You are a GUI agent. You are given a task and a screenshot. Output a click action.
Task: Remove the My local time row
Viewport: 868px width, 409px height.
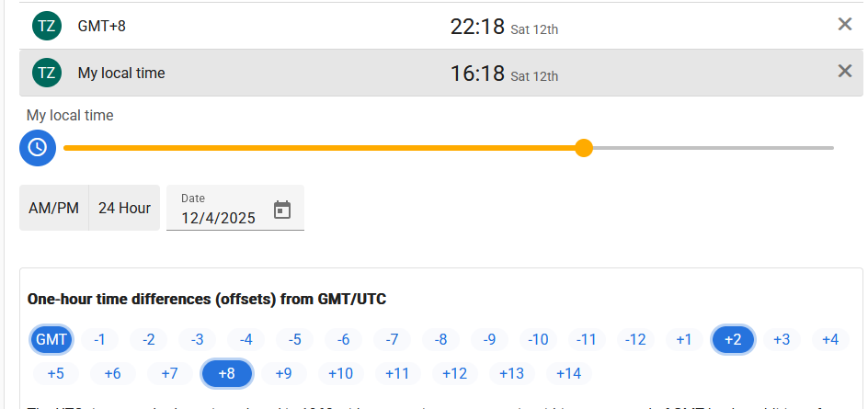845,72
